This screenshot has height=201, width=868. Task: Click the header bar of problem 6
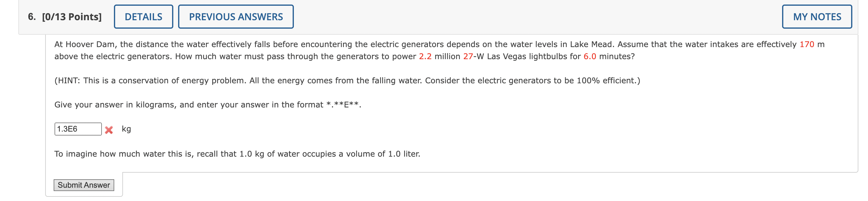tap(505, 16)
